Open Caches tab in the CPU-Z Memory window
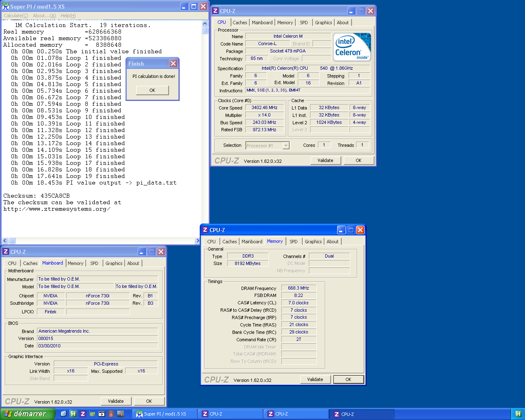 coord(230,242)
